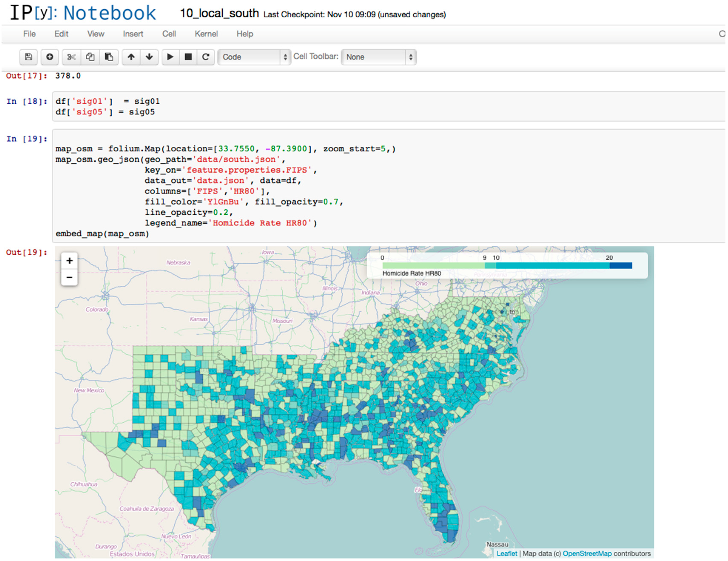Open the Code cell type dropdown

click(x=254, y=57)
